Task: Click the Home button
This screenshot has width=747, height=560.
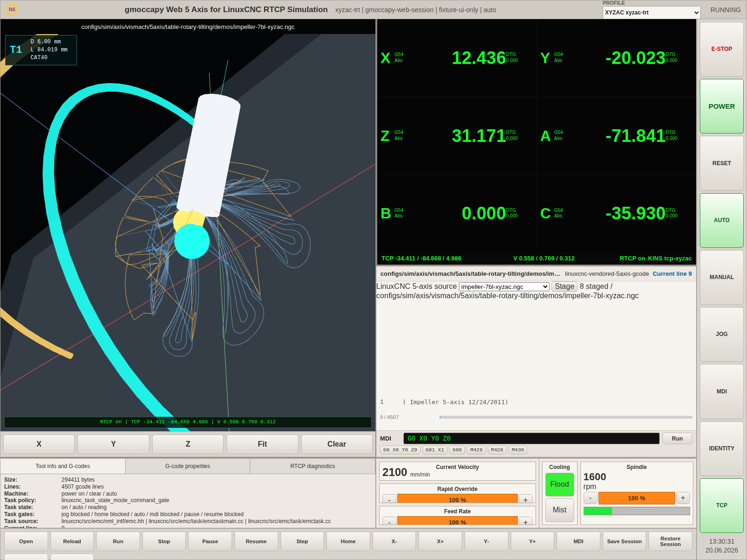Action: pos(348,541)
